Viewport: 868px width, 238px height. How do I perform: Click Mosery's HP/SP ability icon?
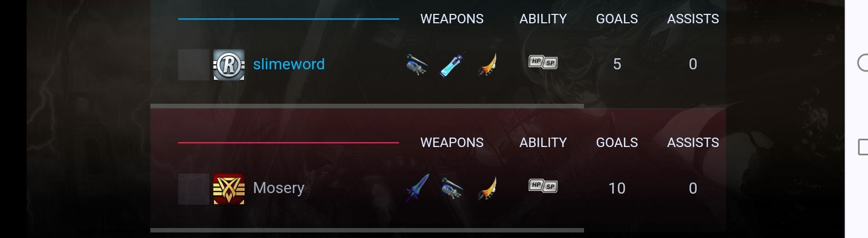[x=543, y=186]
